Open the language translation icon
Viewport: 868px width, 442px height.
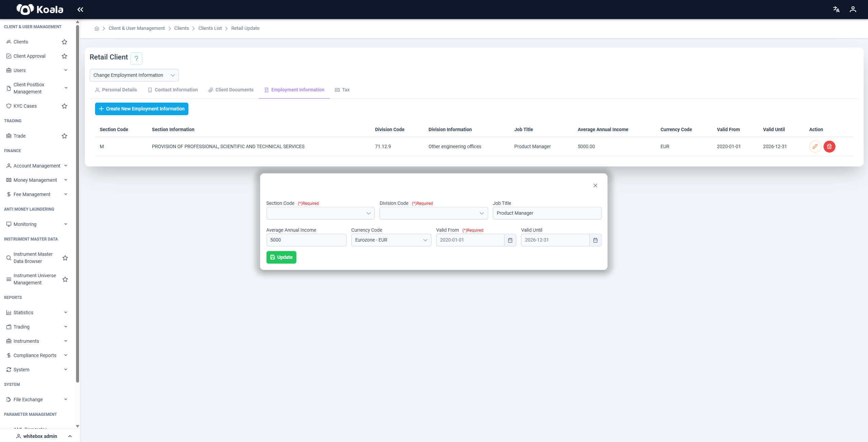pyautogui.click(x=836, y=10)
